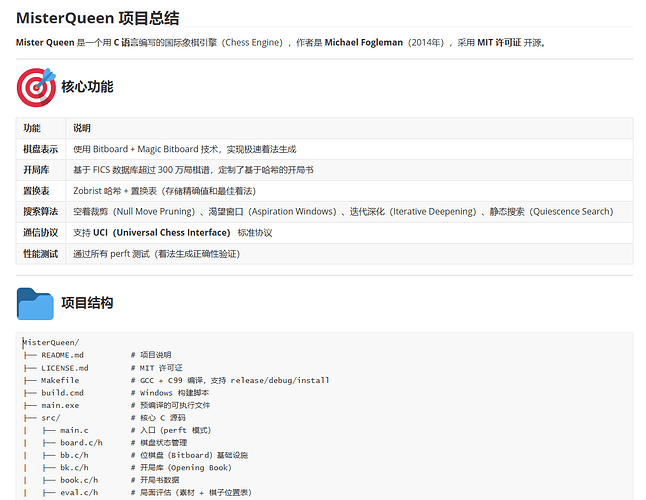Click the '# 预编译的可执行文件' comment
This screenshot has width=646, height=500.
(171, 405)
